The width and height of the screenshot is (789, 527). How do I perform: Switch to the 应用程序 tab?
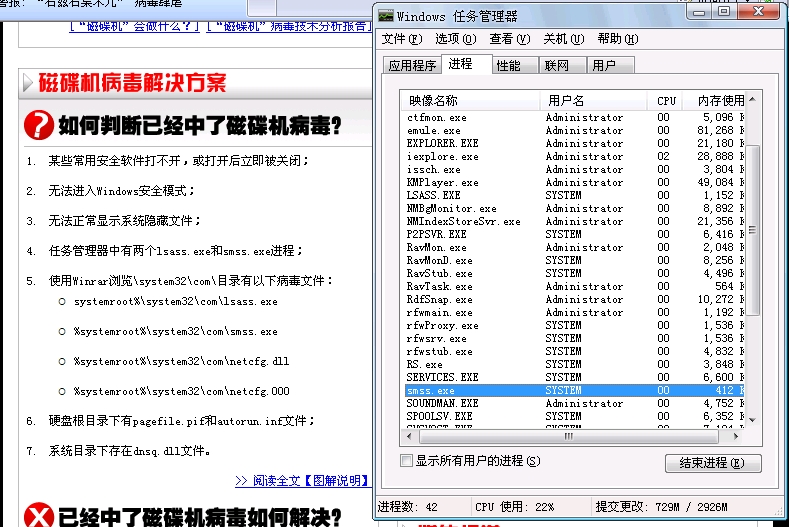tap(412, 65)
